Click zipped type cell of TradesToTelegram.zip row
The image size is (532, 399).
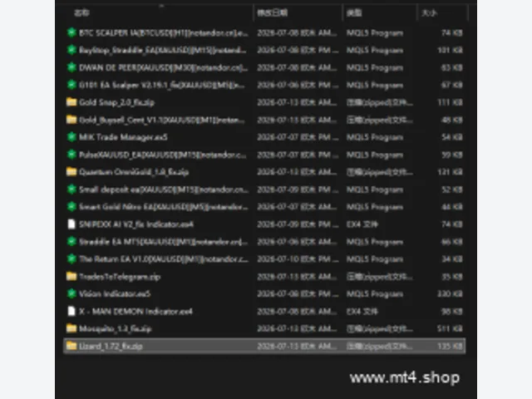tap(380, 277)
